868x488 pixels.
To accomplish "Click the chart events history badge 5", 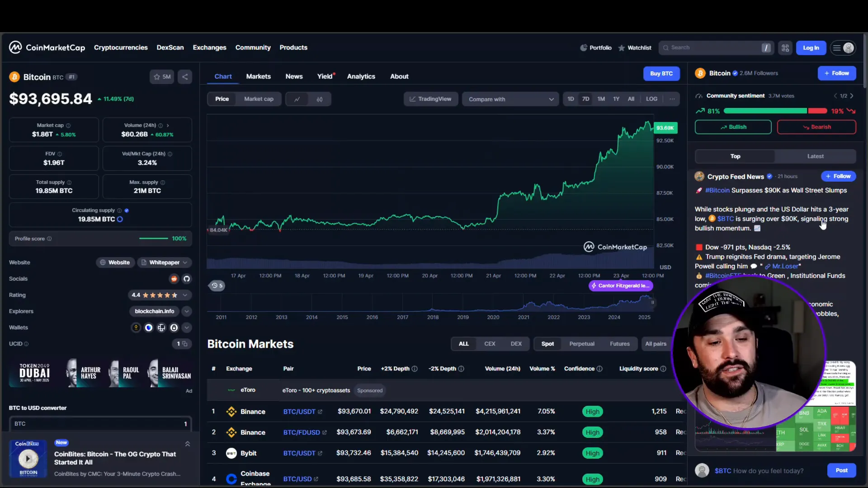I will [x=217, y=286].
